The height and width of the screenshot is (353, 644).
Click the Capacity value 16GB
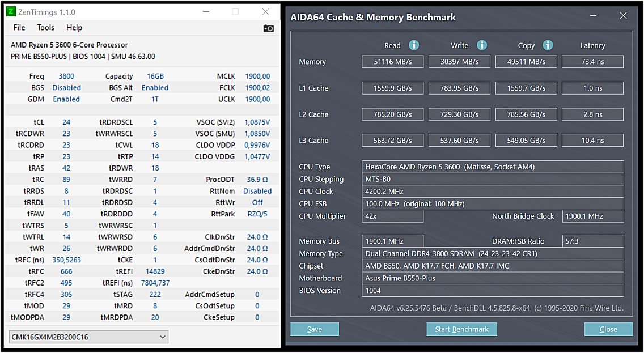(155, 76)
